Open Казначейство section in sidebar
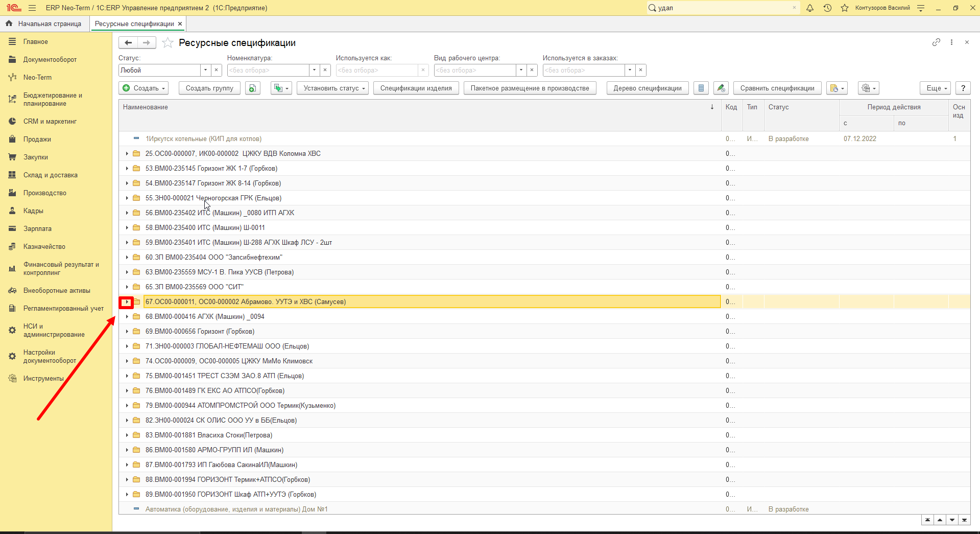Image resolution: width=980 pixels, height=534 pixels. [x=44, y=247]
